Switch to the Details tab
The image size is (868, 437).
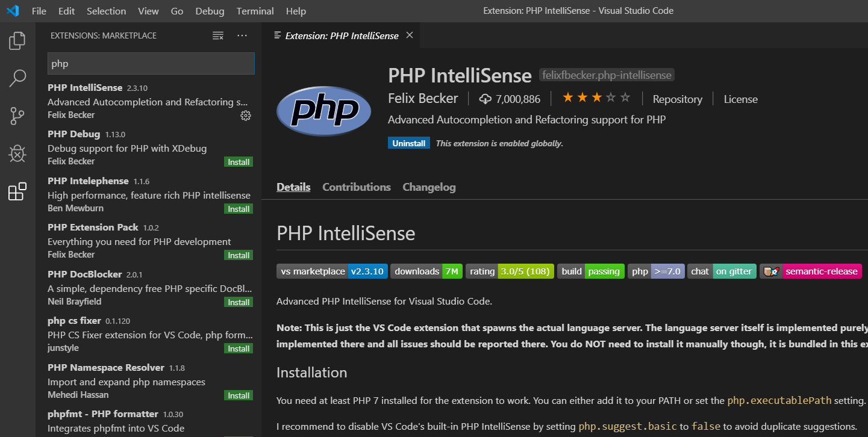(293, 187)
